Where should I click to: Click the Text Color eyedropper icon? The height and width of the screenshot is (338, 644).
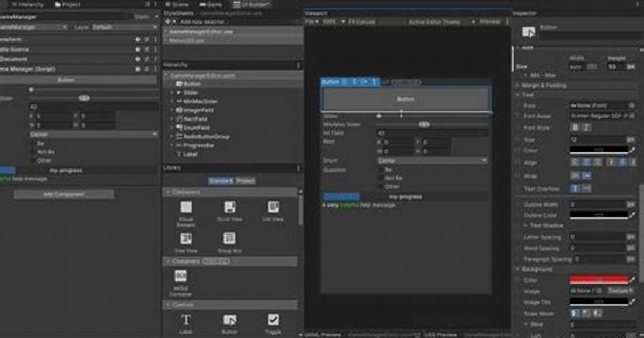[x=632, y=151]
